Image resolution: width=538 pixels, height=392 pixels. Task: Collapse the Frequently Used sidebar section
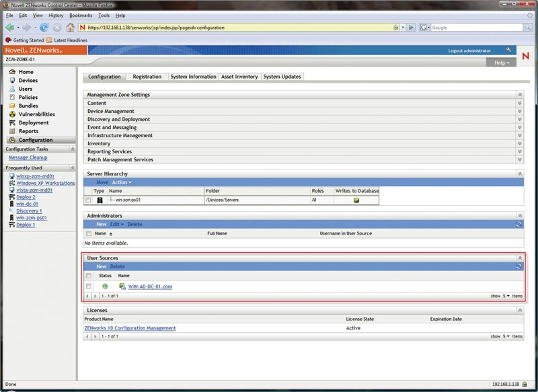tap(73, 167)
